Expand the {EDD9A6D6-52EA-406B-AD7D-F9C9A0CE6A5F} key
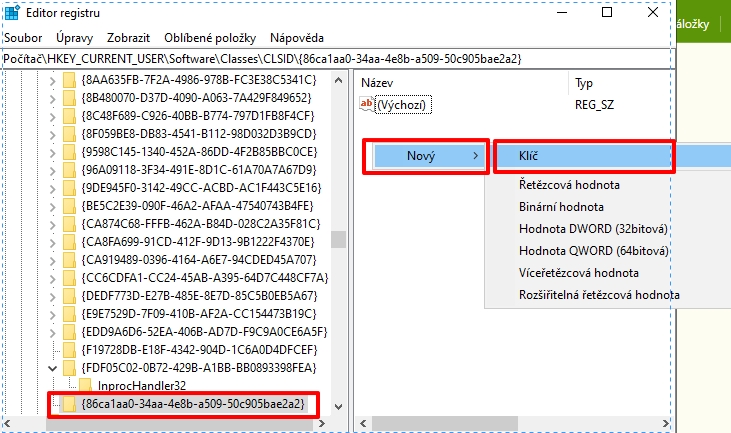 (52, 332)
